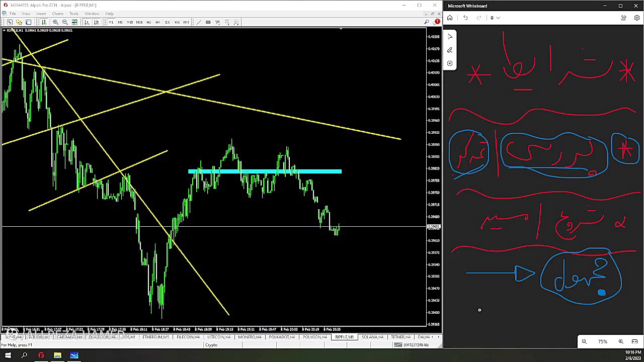Zoom out on the RIPPLE chart
This screenshot has height=362, width=644.
(x=65, y=22)
